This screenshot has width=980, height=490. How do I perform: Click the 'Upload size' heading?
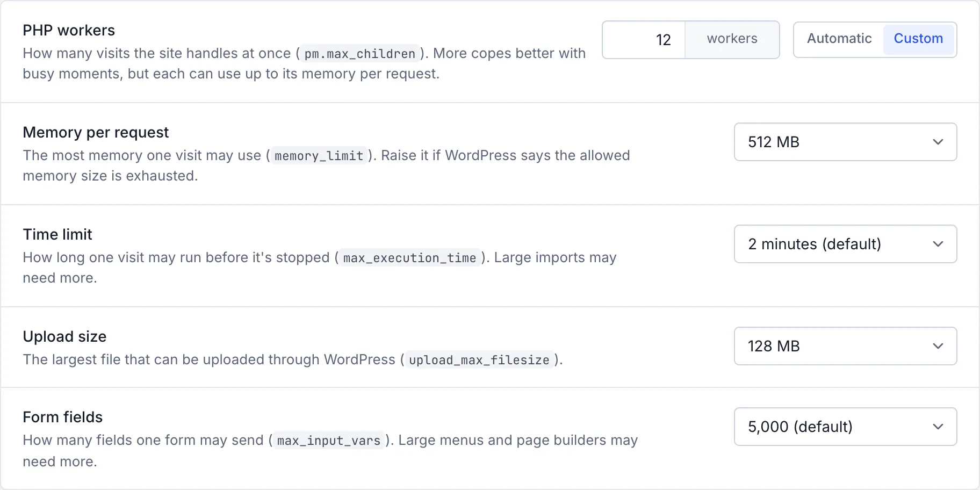point(64,337)
